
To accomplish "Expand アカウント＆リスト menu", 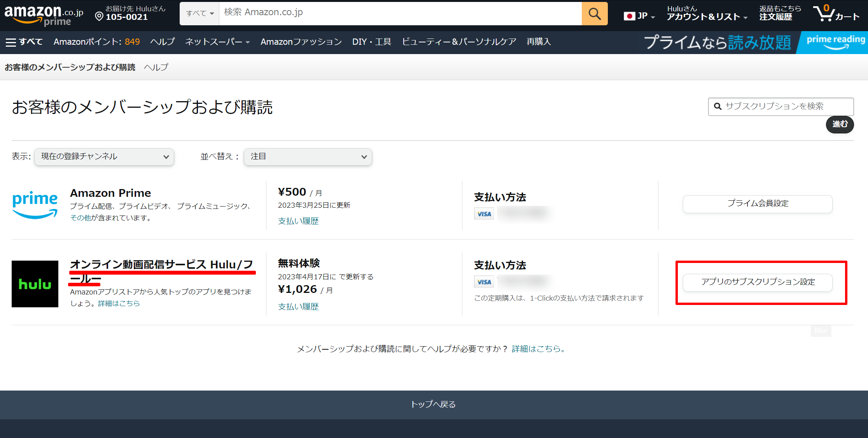I will pyautogui.click(x=707, y=13).
